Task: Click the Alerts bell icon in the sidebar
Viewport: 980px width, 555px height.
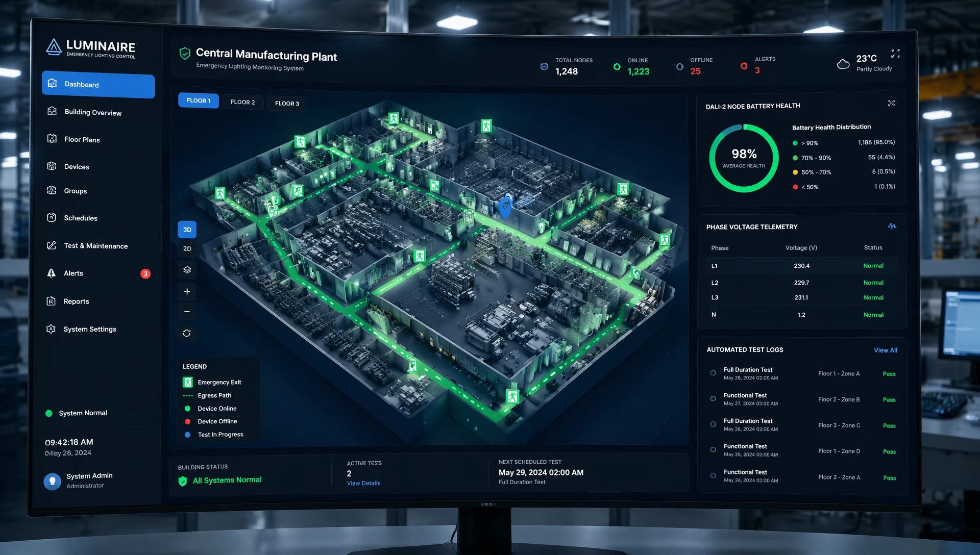Action: tap(52, 273)
